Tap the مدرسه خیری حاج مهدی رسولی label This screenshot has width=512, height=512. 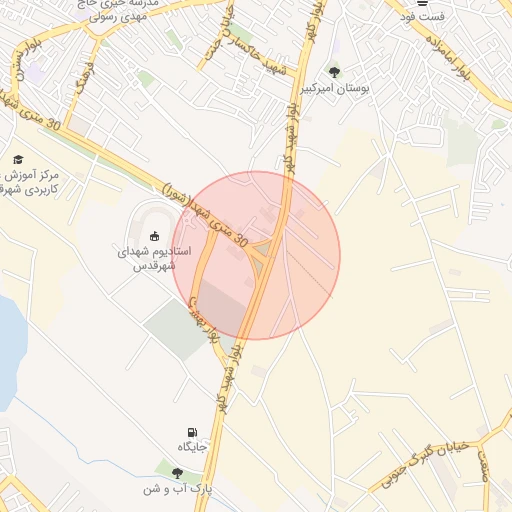click(x=118, y=10)
